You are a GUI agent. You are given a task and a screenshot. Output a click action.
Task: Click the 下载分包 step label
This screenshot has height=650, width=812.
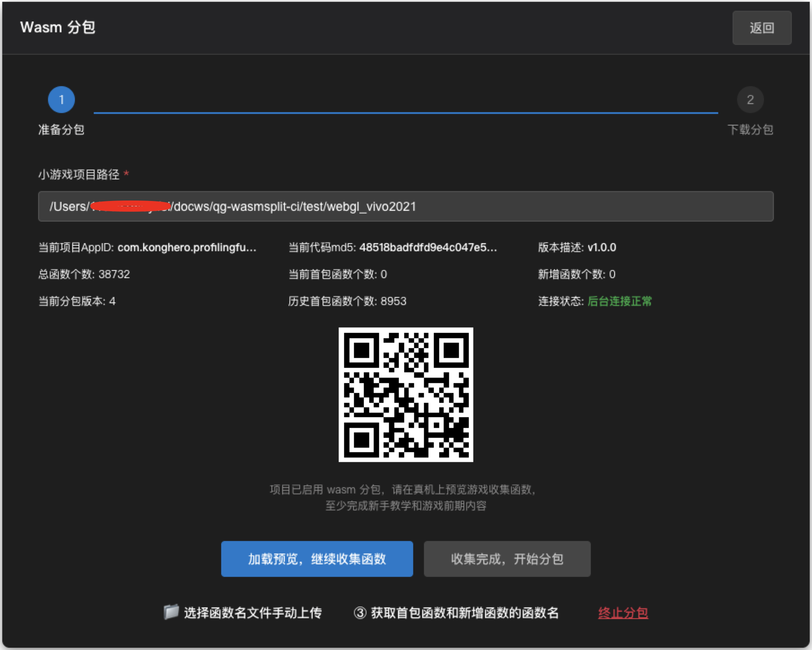[750, 130]
